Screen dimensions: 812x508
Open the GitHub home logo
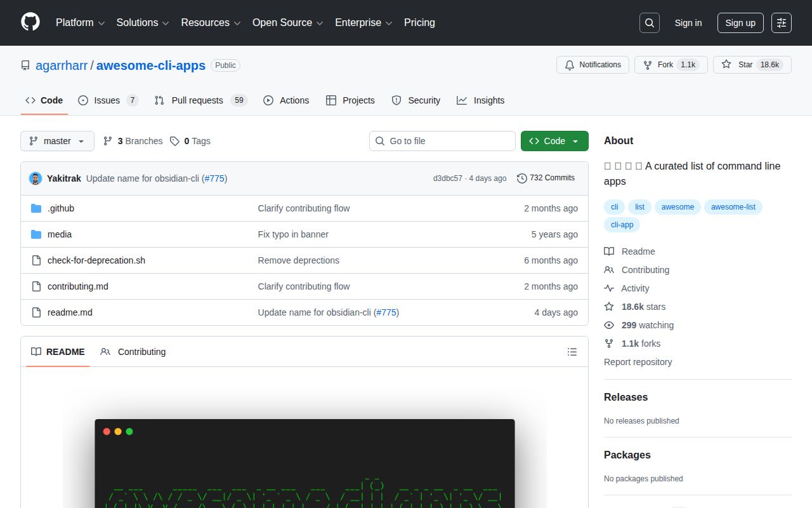30,23
